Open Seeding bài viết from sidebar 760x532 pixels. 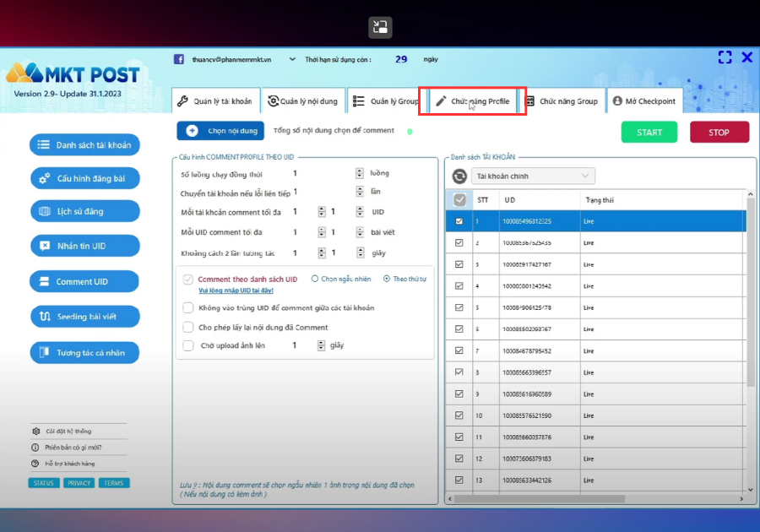click(84, 317)
